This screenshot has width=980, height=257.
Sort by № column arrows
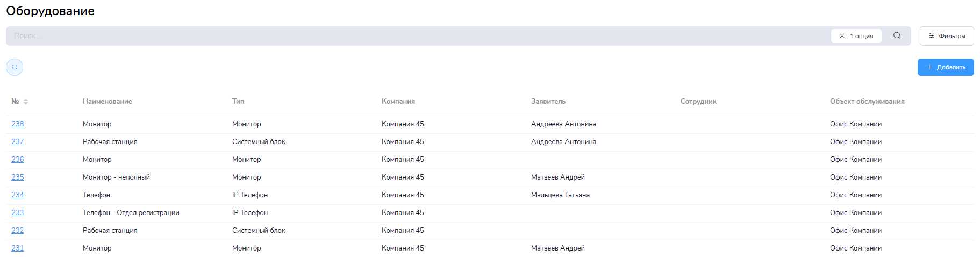click(26, 102)
